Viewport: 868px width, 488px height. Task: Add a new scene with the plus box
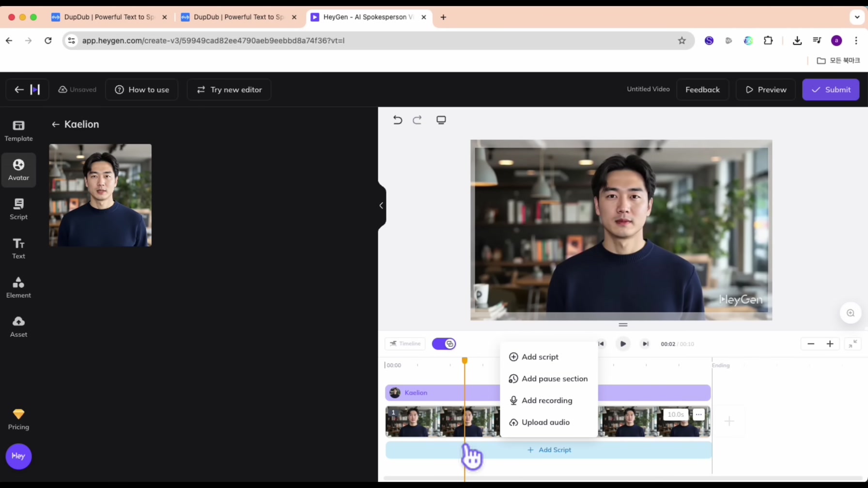pos(729,421)
